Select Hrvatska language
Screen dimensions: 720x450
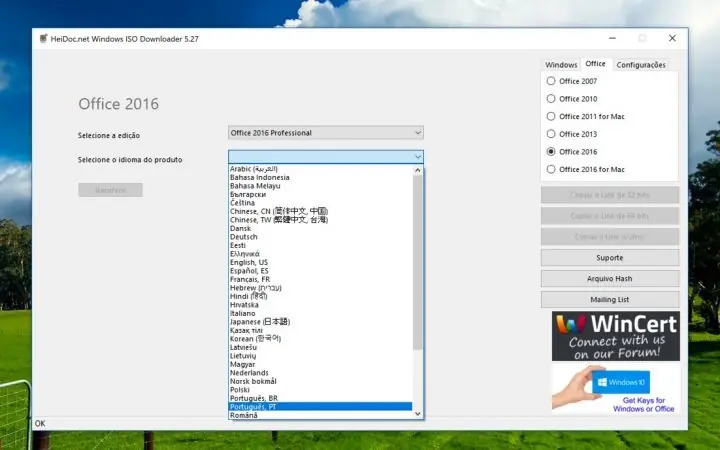coord(321,305)
